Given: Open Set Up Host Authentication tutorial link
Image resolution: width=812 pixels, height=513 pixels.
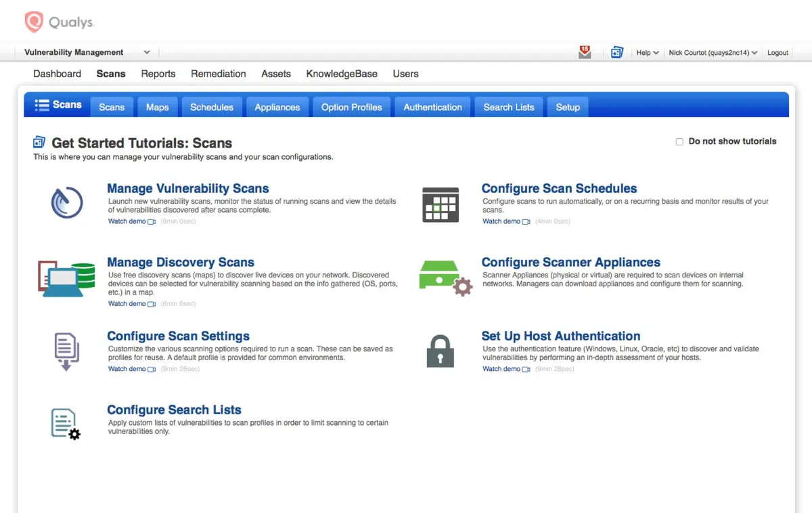Looking at the screenshot, I should click(561, 336).
